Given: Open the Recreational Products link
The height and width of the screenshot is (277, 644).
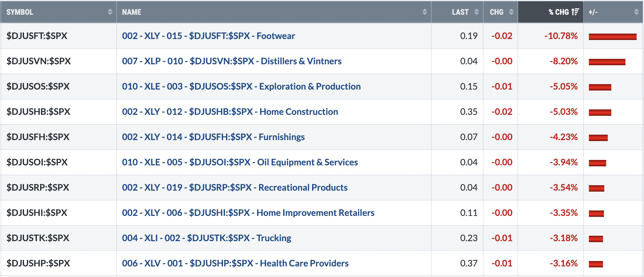Looking at the screenshot, I should (x=235, y=187).
